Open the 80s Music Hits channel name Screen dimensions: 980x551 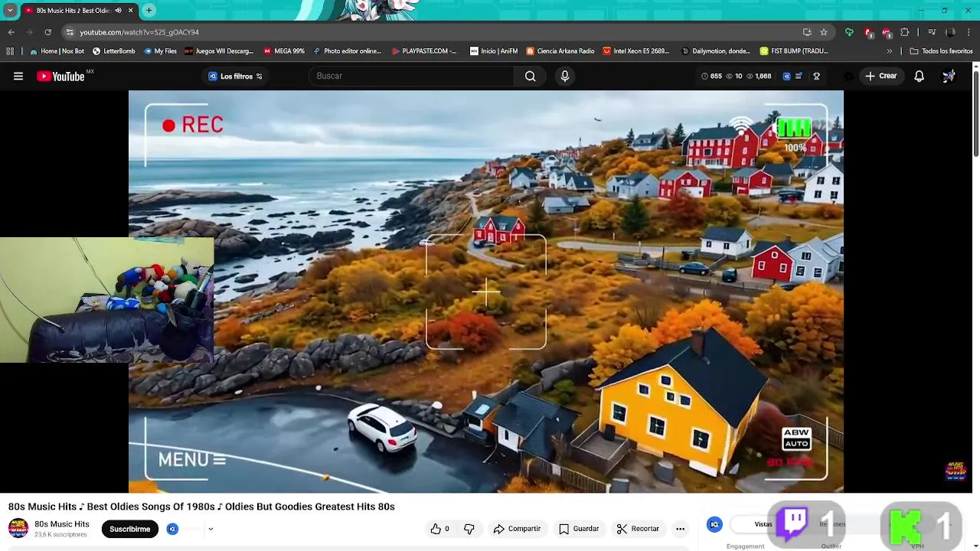[62, 524]
